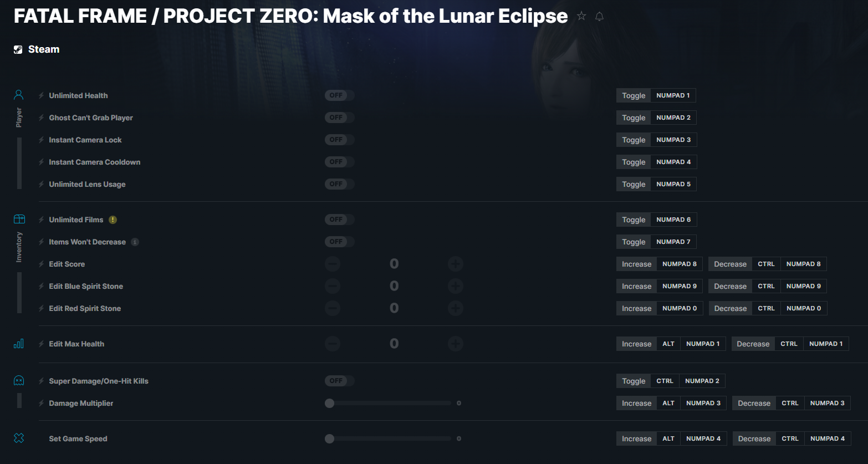Click the warning icon next to Unlimited Films
The height and width of the screenshot is (464, 868).
click(x=113, y=220)
